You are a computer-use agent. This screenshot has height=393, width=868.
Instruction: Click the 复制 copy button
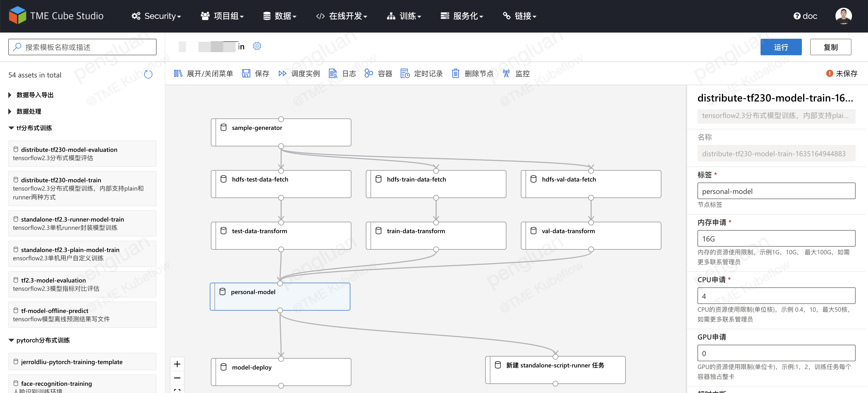coord(830,47)
